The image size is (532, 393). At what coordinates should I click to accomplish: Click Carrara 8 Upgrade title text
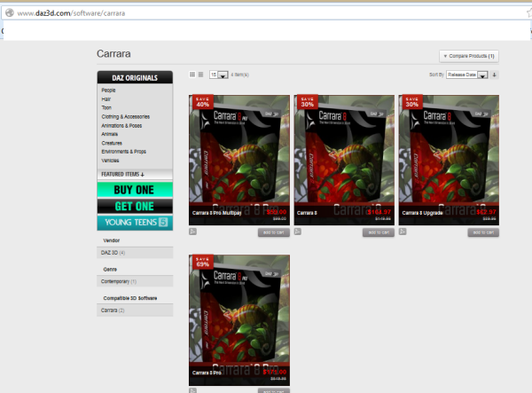point(422,213)
